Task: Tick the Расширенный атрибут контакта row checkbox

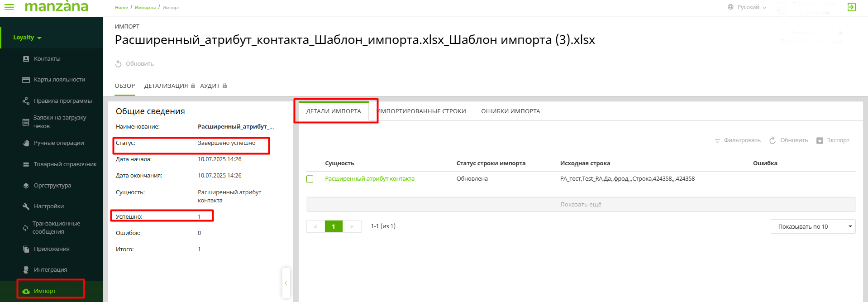Action: click(x=310, y=179)
